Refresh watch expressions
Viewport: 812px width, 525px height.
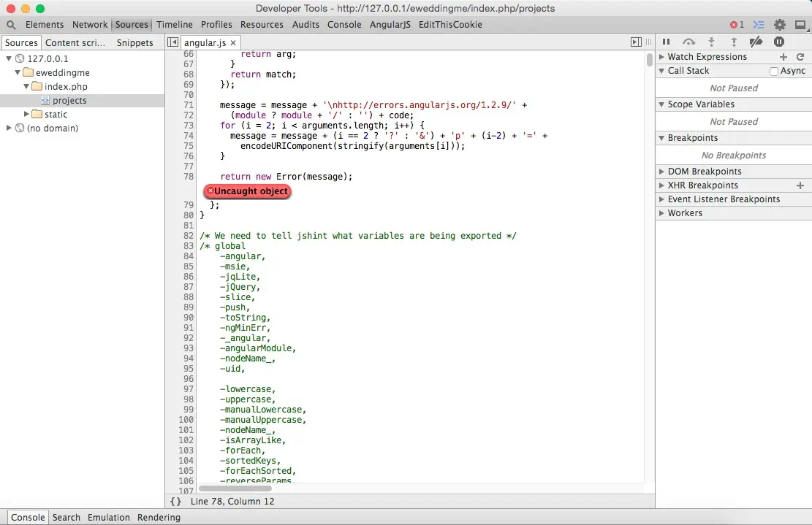point(800,57)
